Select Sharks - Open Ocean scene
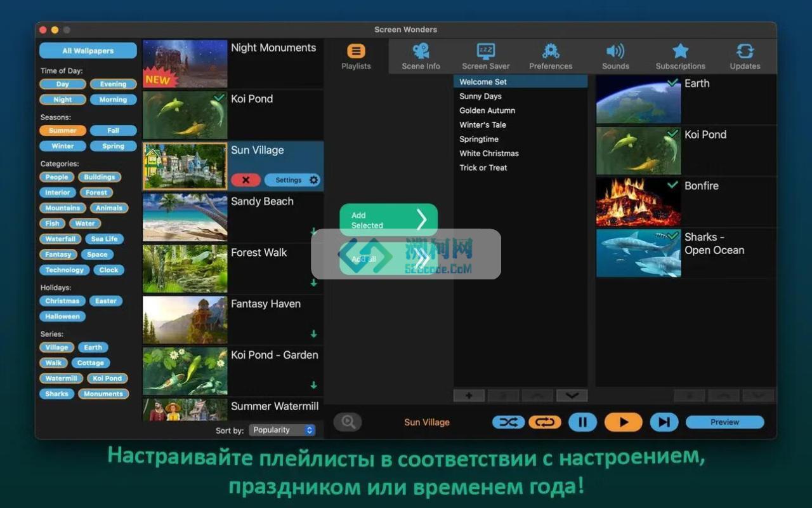The image size is (812, 508). click(x=686, y=253)
